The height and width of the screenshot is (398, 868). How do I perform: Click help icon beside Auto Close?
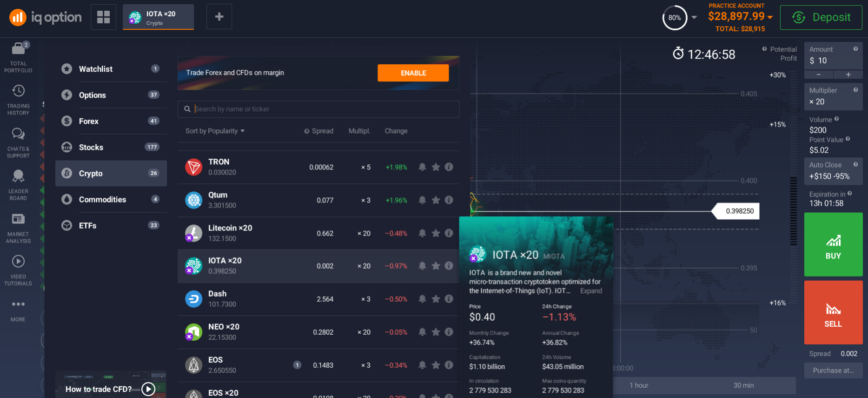click(x=855, y=164)
